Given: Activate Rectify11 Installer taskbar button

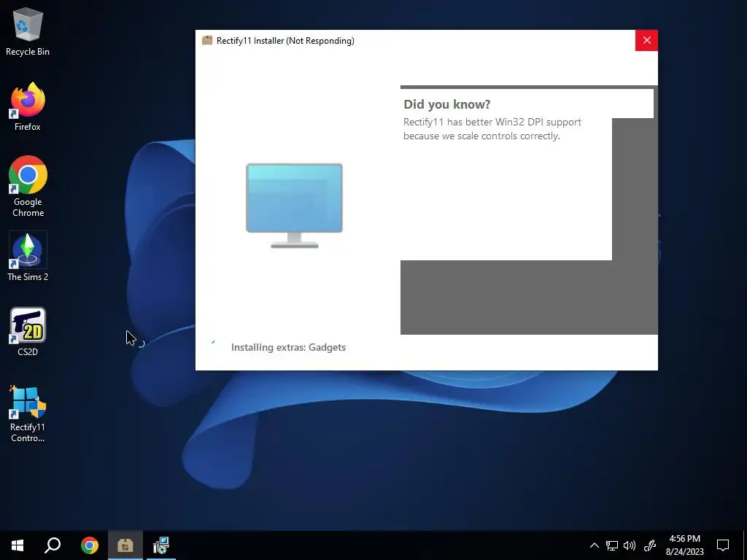Looking at the screenshot, I should tap(125, 545).
